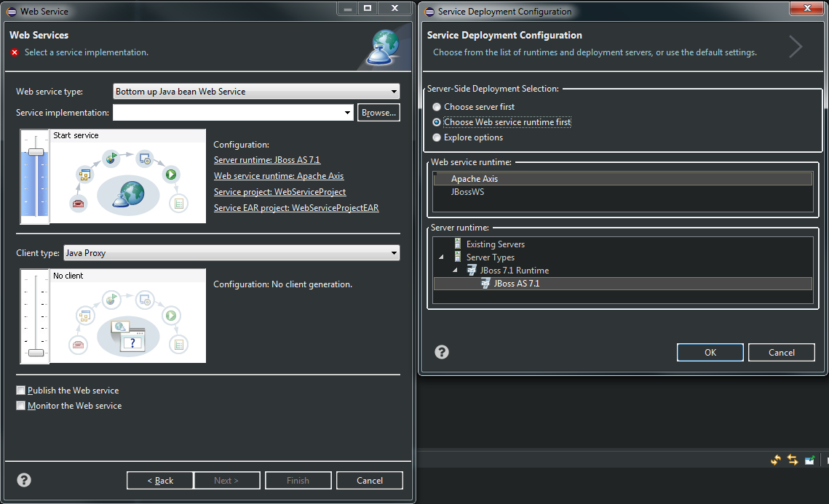Select JBossWS web service runtime
This screenshot has width=829, height=504.
[622, 192]
